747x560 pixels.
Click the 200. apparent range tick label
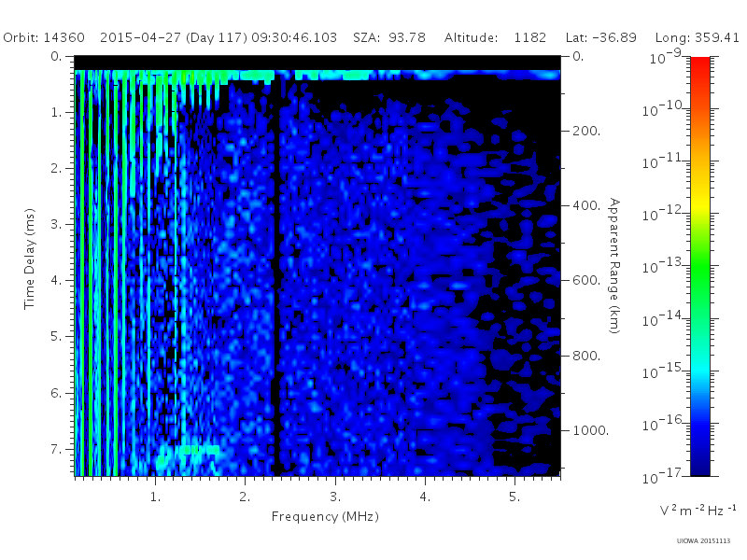pos(586,131)
